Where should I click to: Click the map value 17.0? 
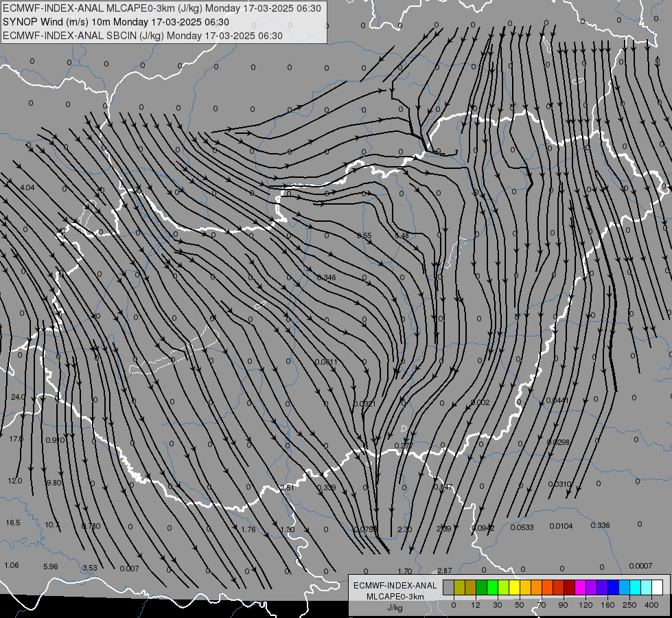16,439
